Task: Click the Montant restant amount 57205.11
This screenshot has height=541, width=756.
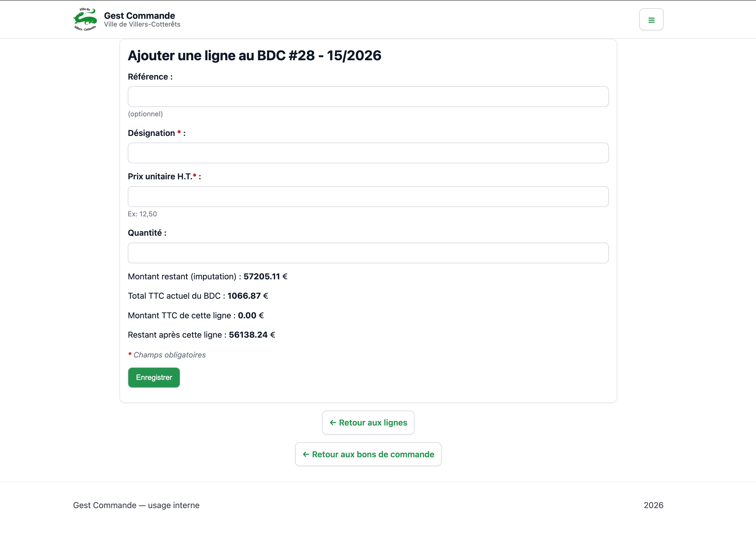Action: pyautogui.click(x=262, y=277)
